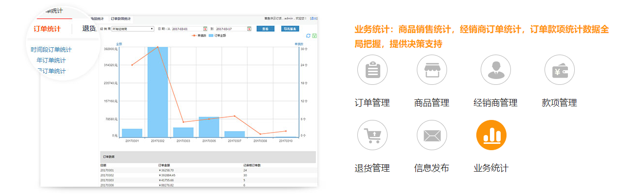The image size is (644, 196).
Task: Open the 经销商管理 person icon
Action: click(x=496, y=70)
